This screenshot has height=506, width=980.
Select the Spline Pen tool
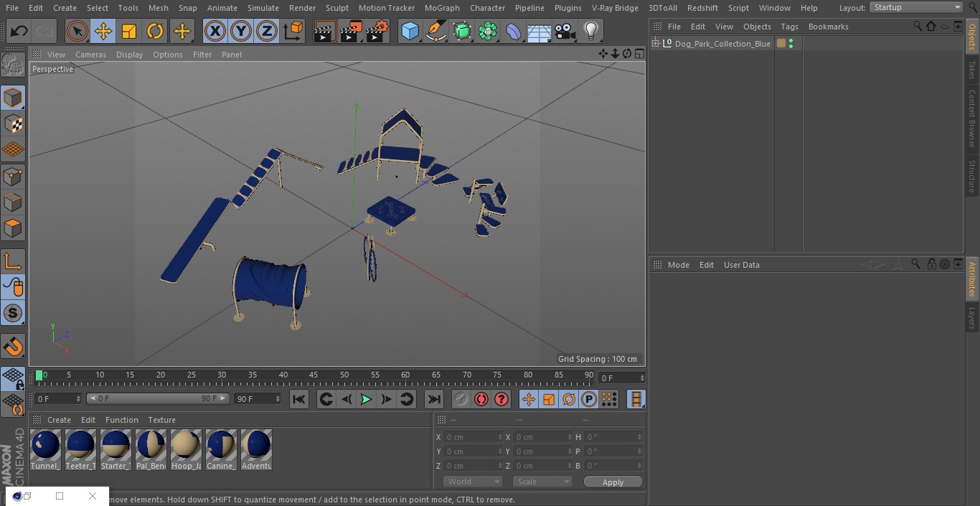coord(435,32)
